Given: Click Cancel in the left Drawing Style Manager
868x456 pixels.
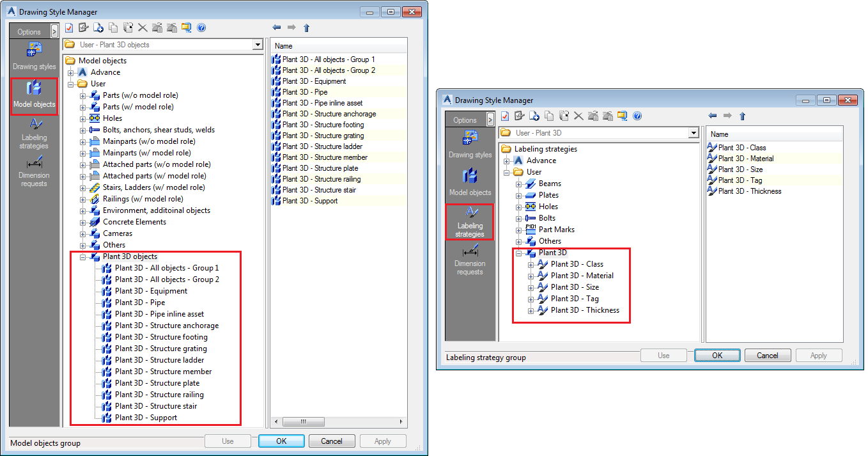Looking at the screenshot, I should 332,441.
